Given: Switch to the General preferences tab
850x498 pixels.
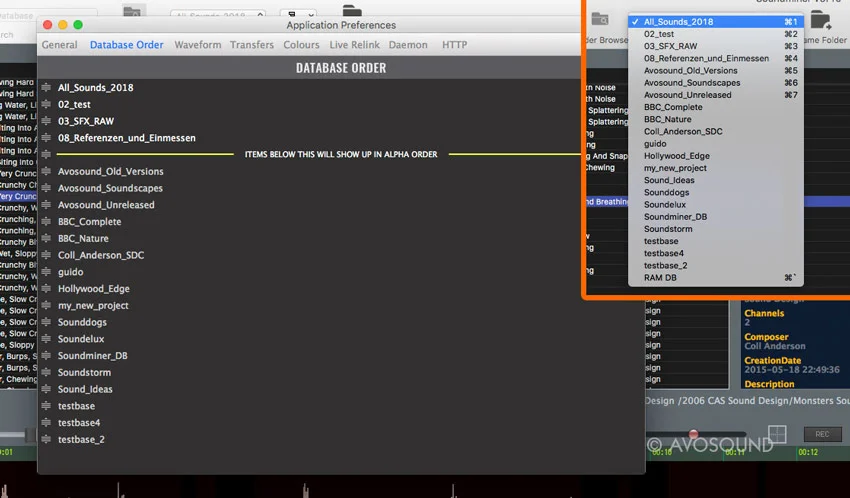Looking at the screenshot, I should (x=60, y=45).
